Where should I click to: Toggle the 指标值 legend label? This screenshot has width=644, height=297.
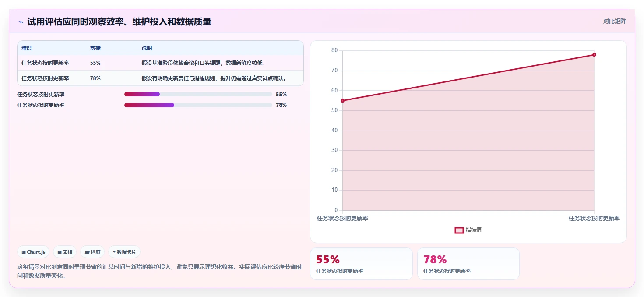point(474,230)
